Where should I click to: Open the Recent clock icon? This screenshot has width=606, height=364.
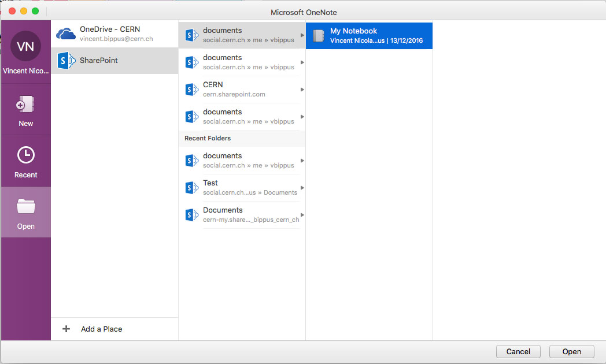coord(26,155)
